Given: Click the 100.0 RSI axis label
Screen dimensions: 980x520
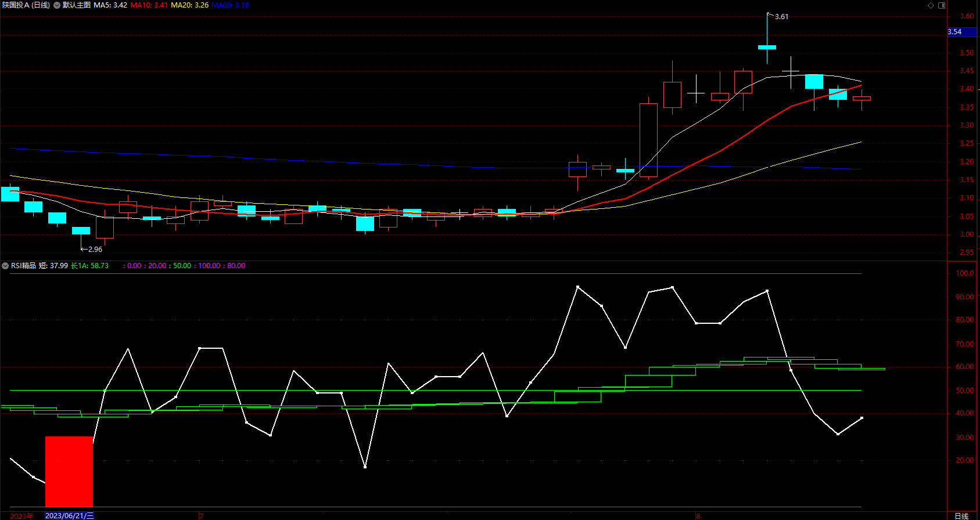Looking at the screenshot, I should [x=965, y=273].
